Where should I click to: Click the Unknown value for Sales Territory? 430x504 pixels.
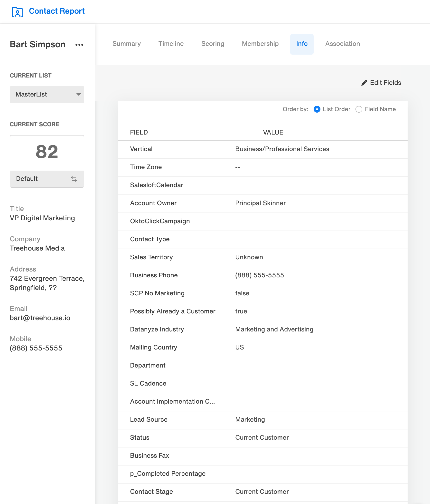(x=249, y=257)
